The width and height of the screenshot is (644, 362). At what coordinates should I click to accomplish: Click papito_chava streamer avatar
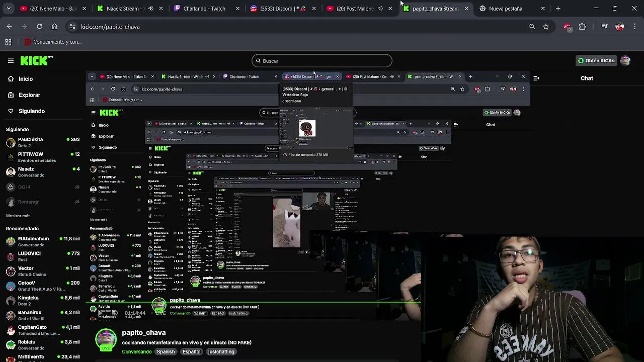tap(106, 340)
